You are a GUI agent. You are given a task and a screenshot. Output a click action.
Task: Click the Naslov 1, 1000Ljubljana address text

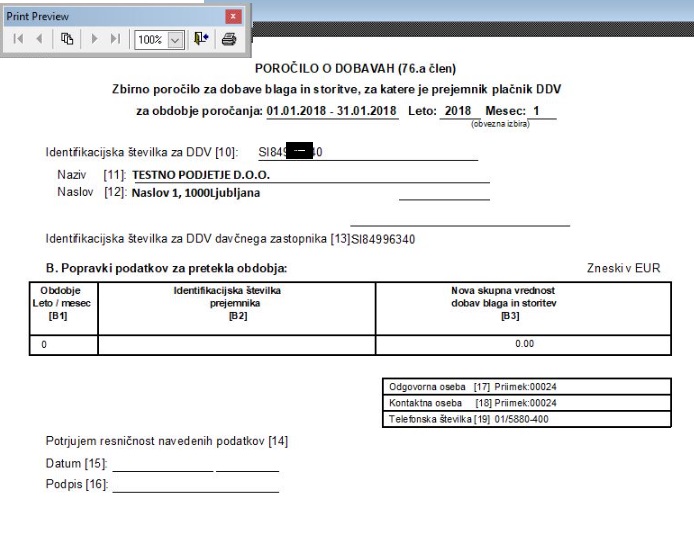[x=196, y=193]
